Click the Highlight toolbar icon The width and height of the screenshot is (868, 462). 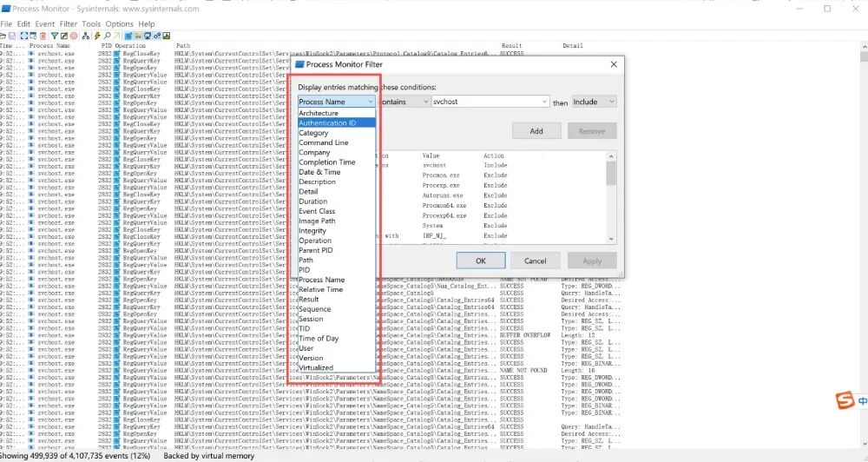pos(64,36)
